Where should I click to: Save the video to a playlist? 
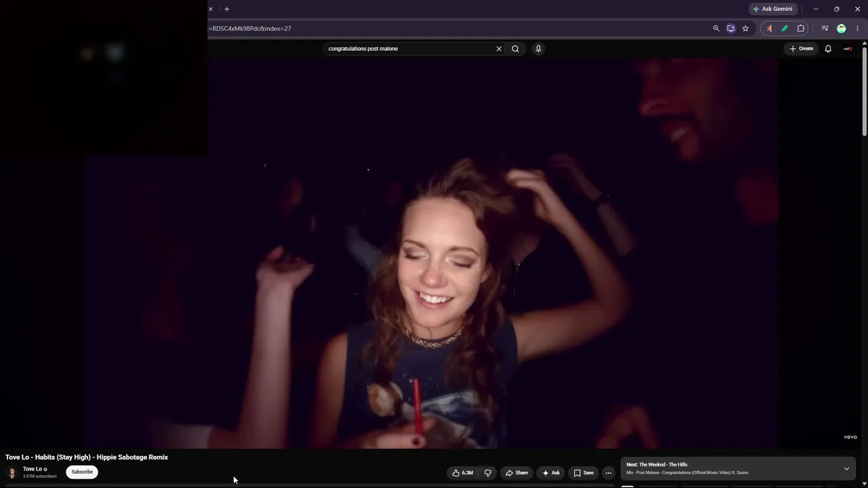(x=583, y=473)
